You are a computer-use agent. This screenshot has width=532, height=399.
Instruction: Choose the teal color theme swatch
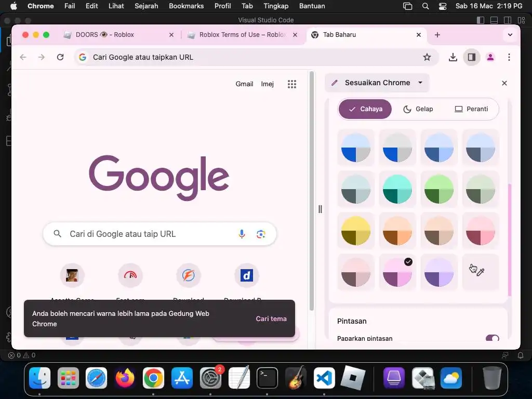click(397, 189)
